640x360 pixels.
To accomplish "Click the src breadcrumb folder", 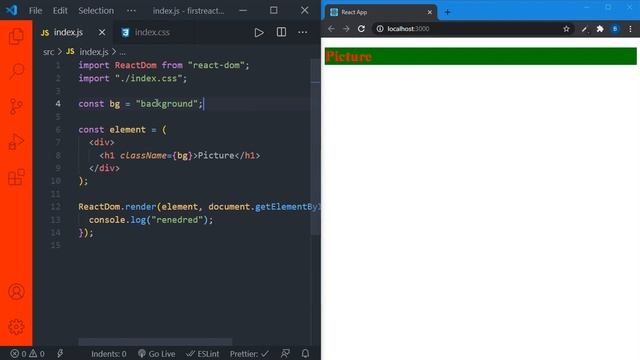I will click(x=48, y=52).
